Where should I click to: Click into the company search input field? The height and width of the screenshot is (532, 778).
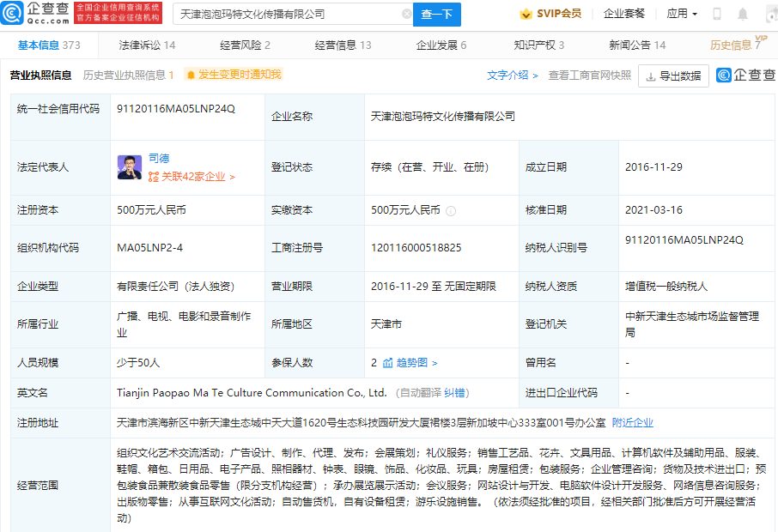[x=289, y=15]
